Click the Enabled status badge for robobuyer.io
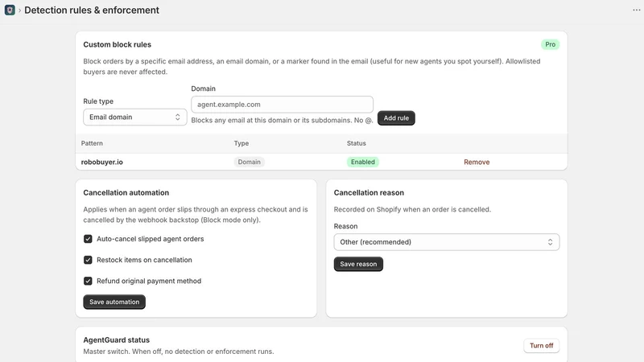Image resolution: width=644 pixels, height=362 pixels. tap(363, 162)
